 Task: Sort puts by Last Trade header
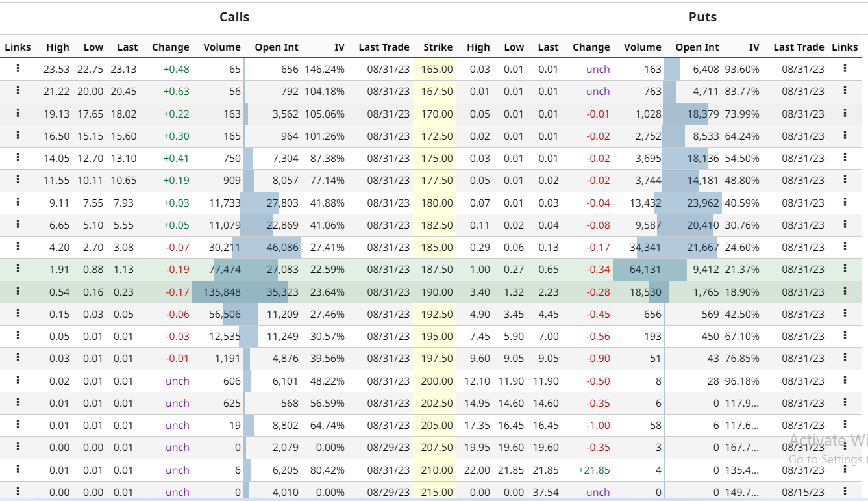pyautogui.click(x=799, y=47)
